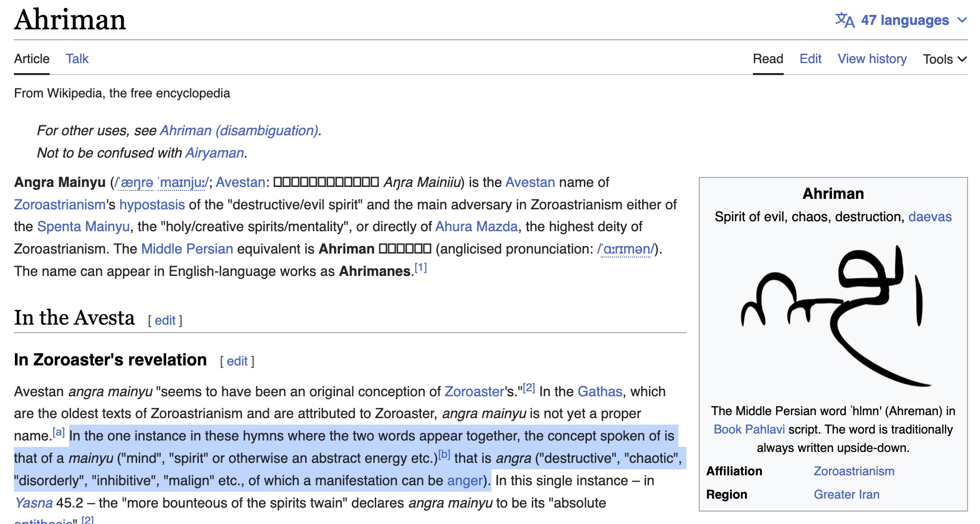Click the 'From Wikipedia, the free encyclopedia' tagline

122,93
